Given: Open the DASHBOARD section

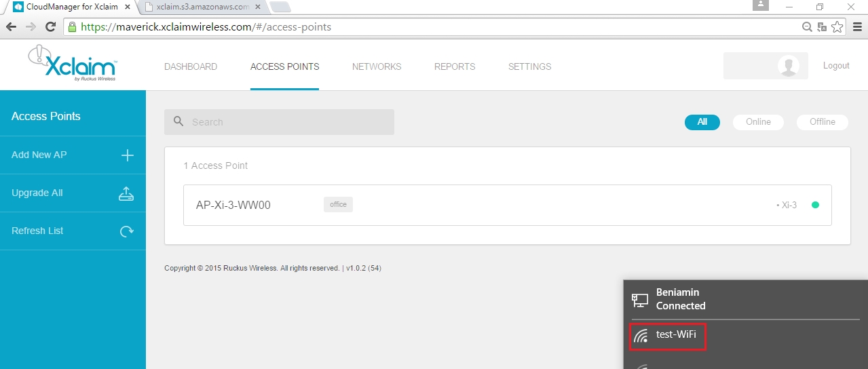Looking at the screenshot, I should click(x=191, y=66).
